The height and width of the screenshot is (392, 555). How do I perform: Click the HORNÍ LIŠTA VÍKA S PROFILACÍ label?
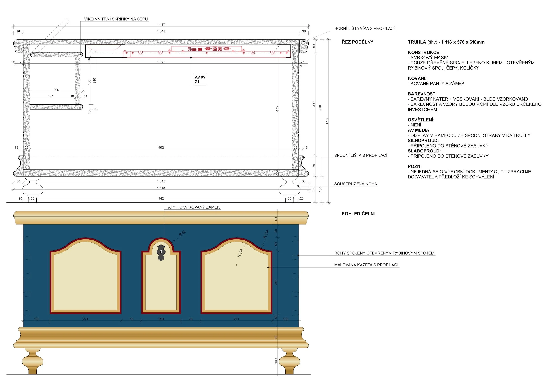click(364, 28)
